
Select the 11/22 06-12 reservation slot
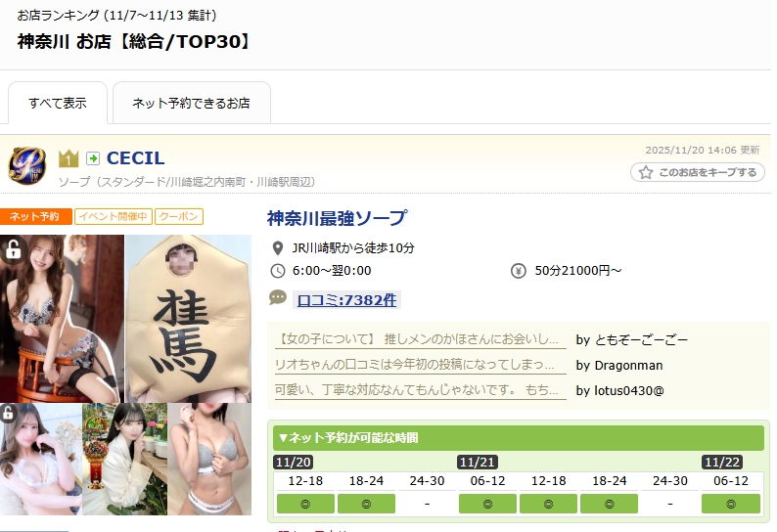point(731,504)
